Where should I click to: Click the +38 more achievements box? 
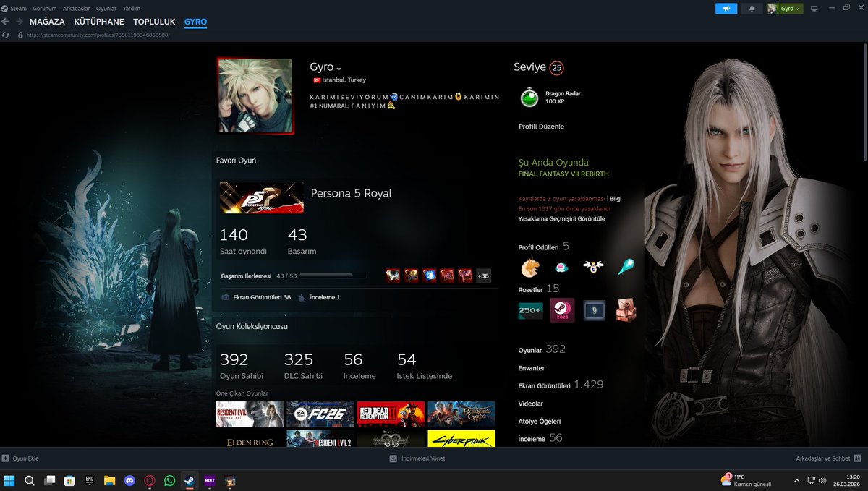[483, 276]
